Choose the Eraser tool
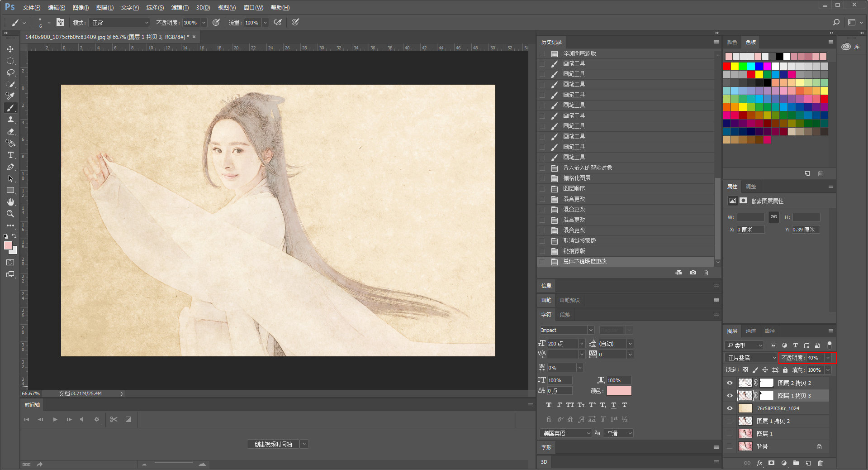This screenshot has width=868, height=470. click(x=10, y=131)
